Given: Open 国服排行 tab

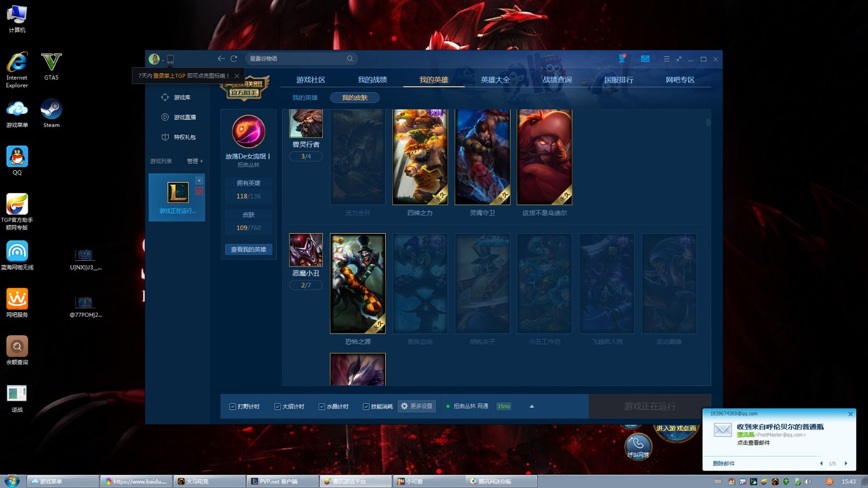Looking at the screenshot, I should pos(618,80).
